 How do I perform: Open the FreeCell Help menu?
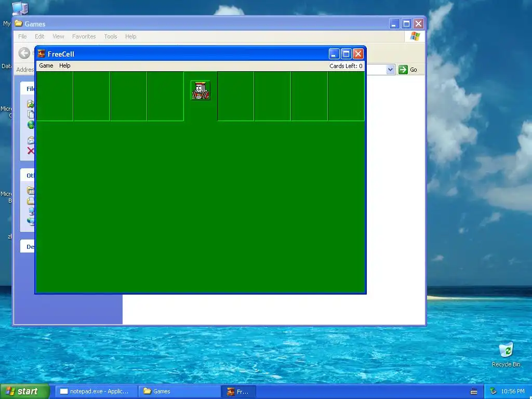(x=65, y=66)
